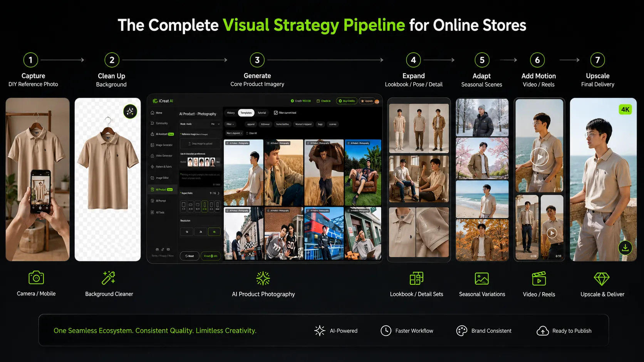
Task: Select Video Generator in the sidebar
Action: point(161,156)
